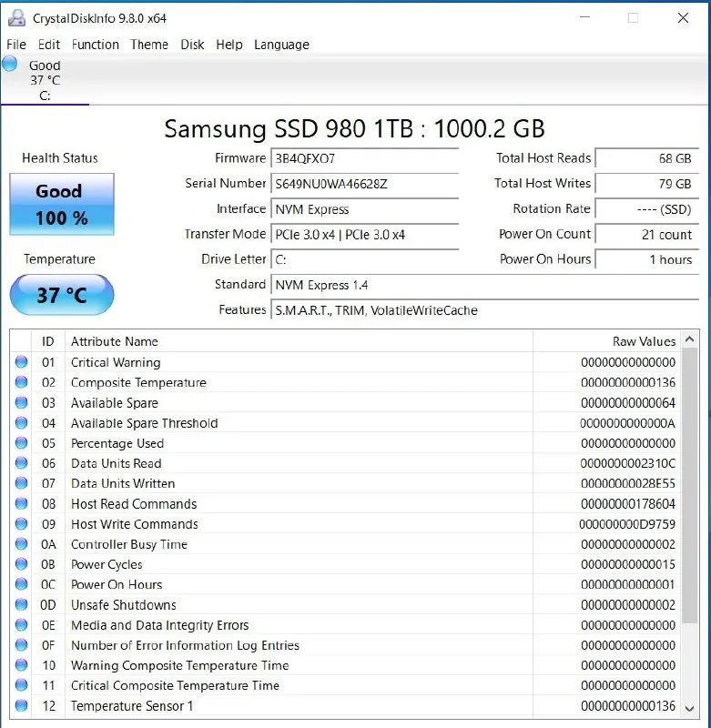Click the Raw Values column header

tap(606, 341)
